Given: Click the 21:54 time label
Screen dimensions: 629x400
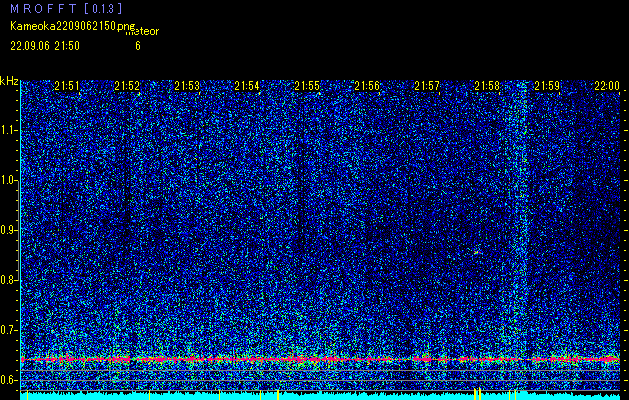Looking at the screenshot, I should pos(247,86).
